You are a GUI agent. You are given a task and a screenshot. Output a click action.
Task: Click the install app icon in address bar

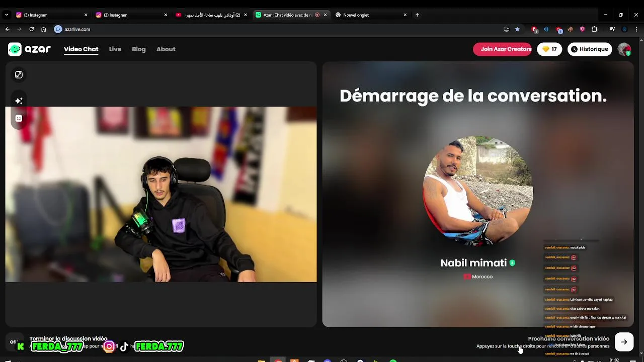point(506,29)
